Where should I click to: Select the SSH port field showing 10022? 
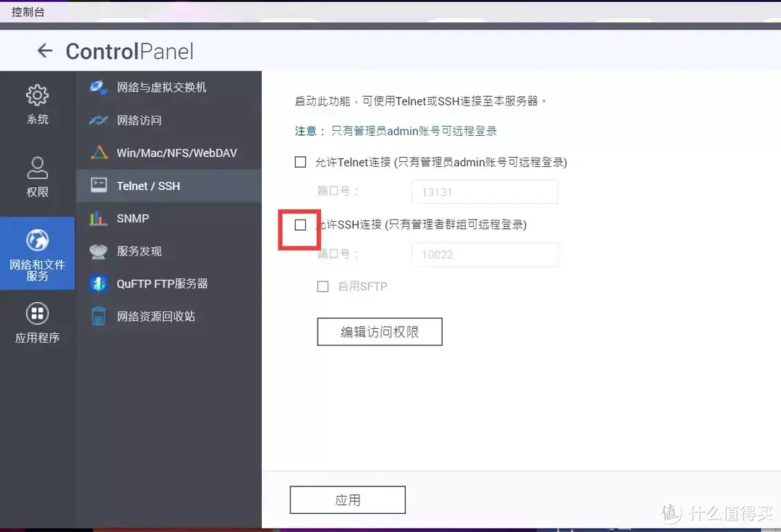pyautogui.click(x=485, y=254)
